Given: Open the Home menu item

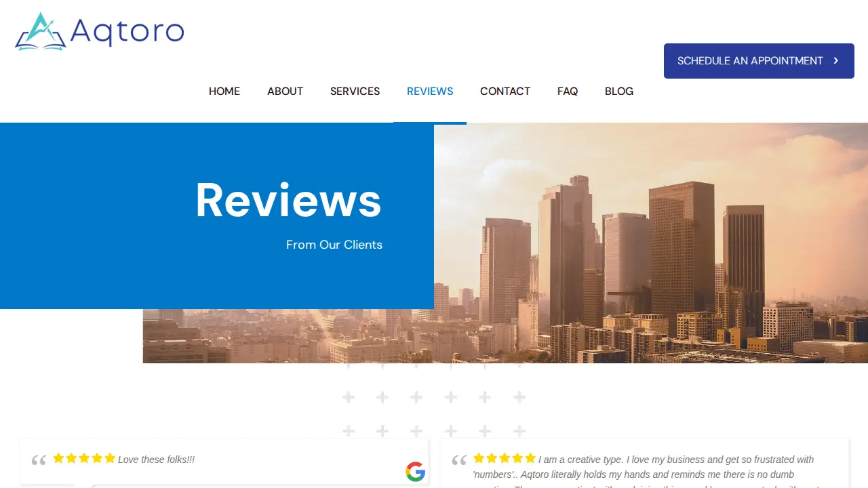Looking at the screenshot, I should 224,91.
